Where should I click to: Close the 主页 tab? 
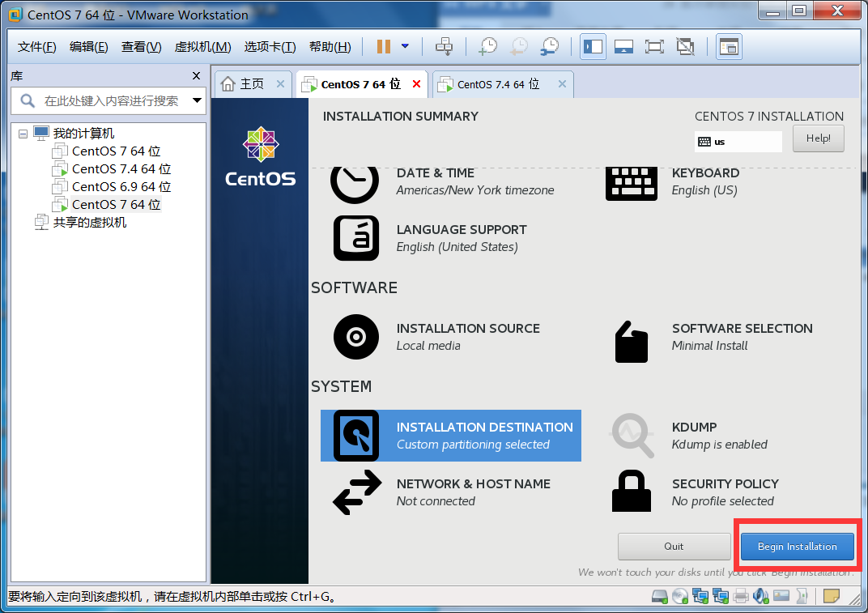(281, 84)
